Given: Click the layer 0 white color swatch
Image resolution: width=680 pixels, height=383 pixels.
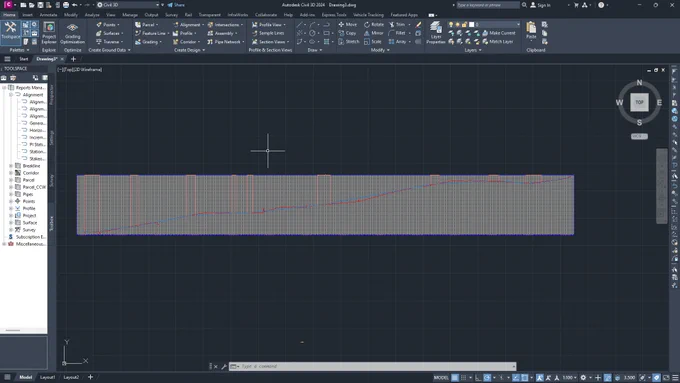Looking at the screenshot, I should point(471,25).
